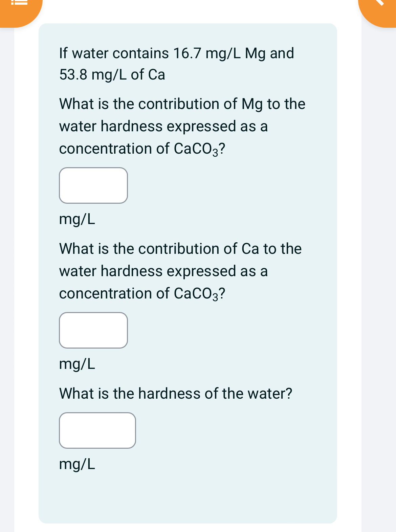
Task: Select the mg/L label under the first box
Action: click(77, 219)
